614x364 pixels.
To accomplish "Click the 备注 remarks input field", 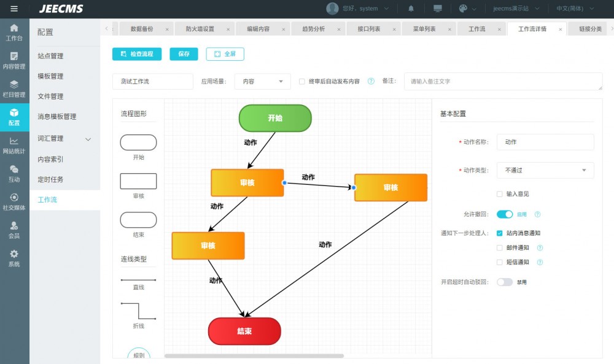I will (503, 80).
